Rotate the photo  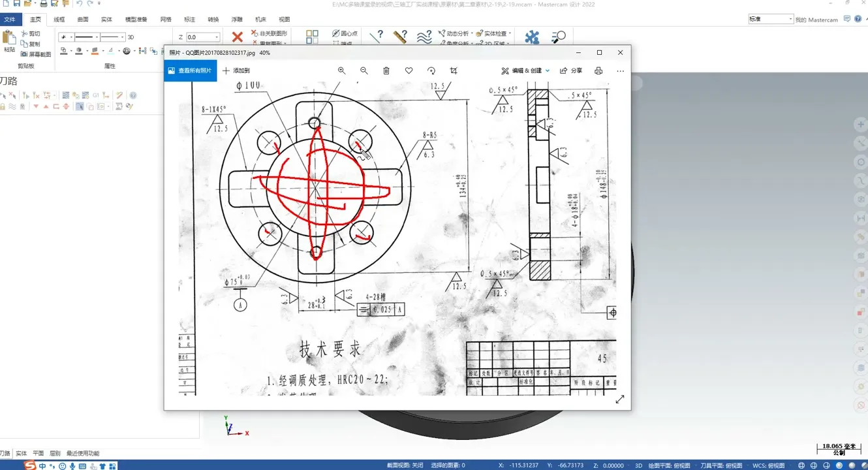tap(431, 70)
